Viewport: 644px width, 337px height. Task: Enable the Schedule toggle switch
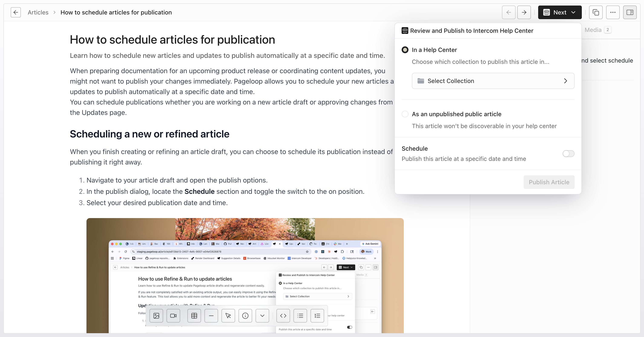[x=568, y=154]
